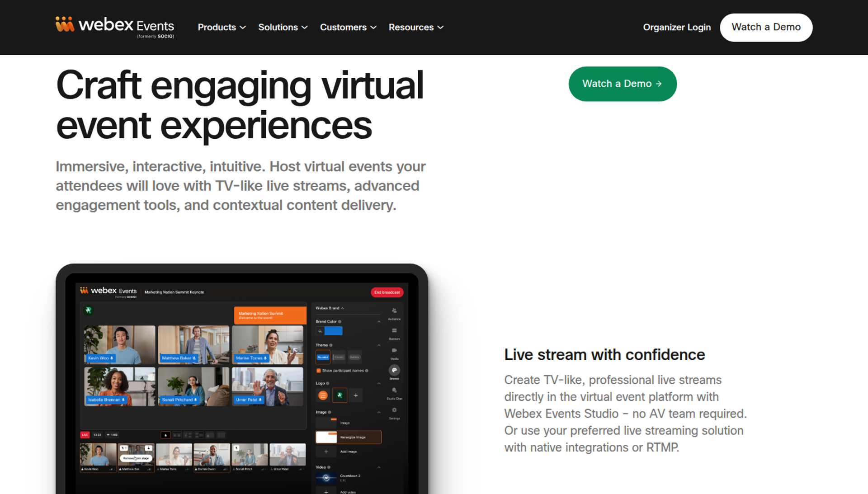Image resolution: width=868 pixels, height=494 pixels.
Task: Collapse the Video section chevron in preview
Action: click(x=379, y=467)
